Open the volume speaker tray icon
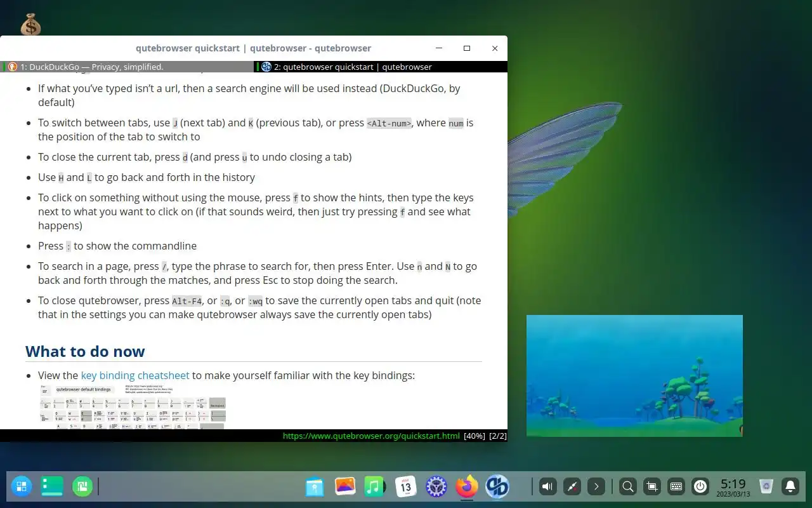812x508 pixels. (547, 487)
